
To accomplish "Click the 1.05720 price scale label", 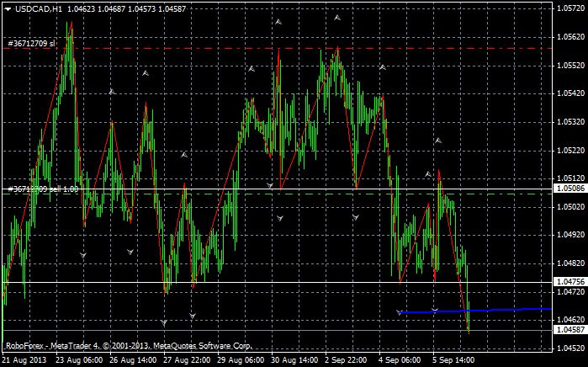I will [570, 8].
